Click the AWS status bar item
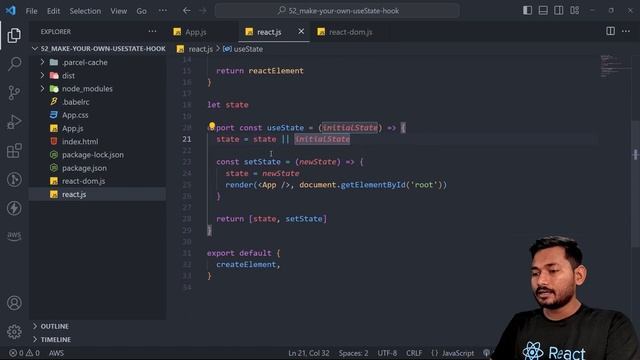 (x=56, y=353)
